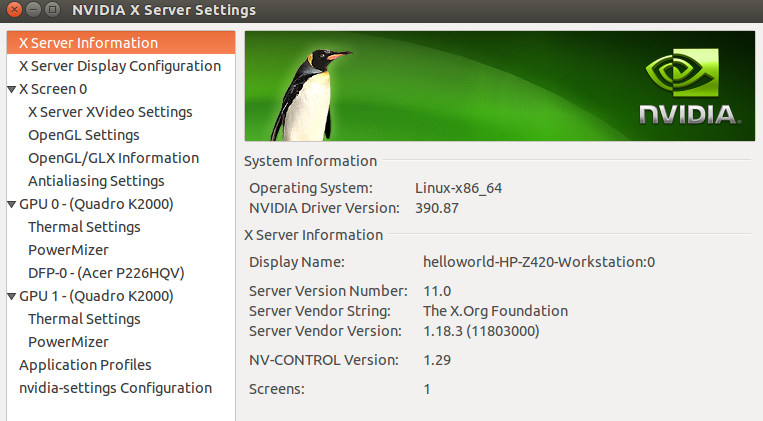Select DFP-0 - (Acer P226HQV) display
The height and width of the screenshot is (421, 763).
click(106, 273)
